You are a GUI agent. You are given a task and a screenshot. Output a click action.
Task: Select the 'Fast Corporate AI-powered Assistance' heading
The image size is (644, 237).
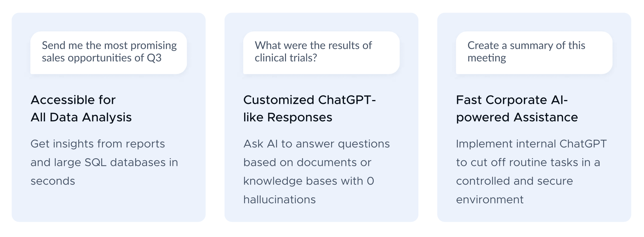click(x=517, y=108)
